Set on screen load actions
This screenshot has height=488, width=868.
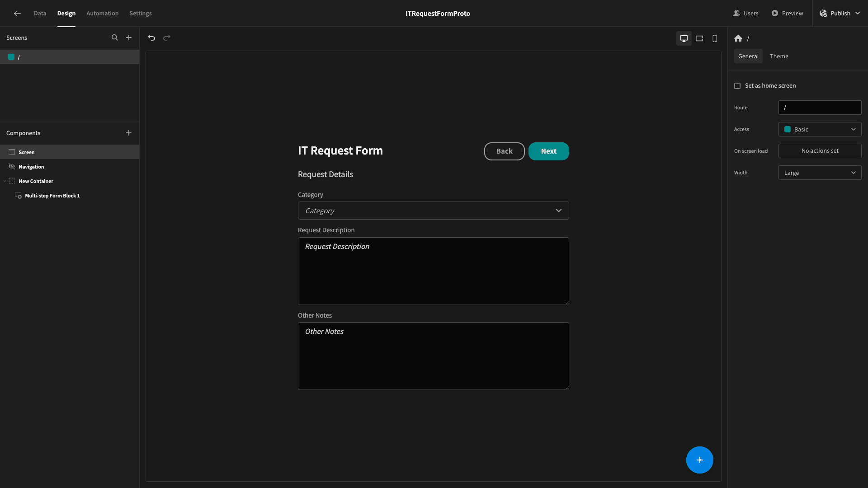(x=820, y=151)
